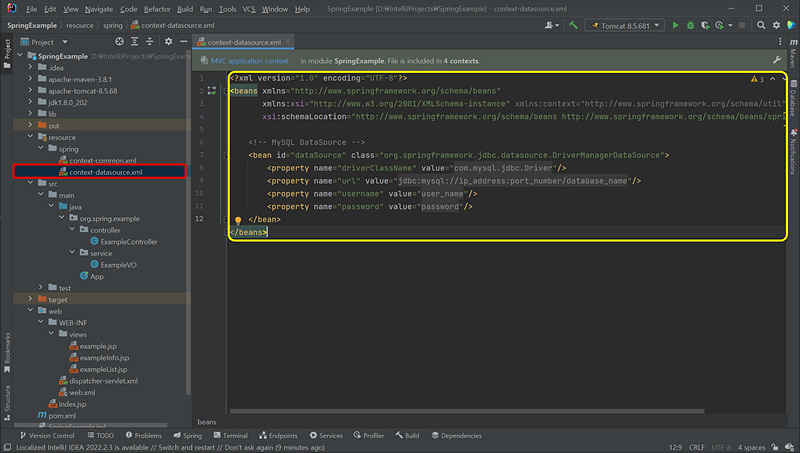This screenshot has height=453, width=800.
Task: Stop the running process with the stop icon
Action: pyautogui.click(x=742, y=25)
